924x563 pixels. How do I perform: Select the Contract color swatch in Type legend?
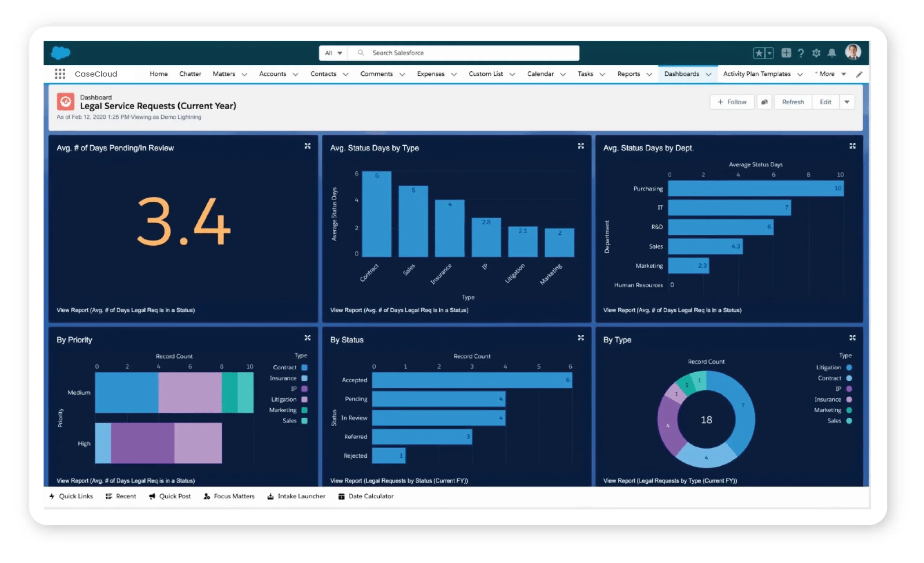pos(305,367)
